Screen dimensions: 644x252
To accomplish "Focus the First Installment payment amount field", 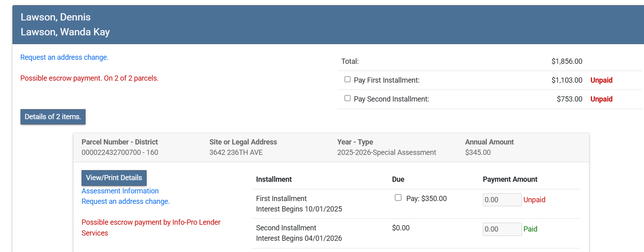I will 502,200.
